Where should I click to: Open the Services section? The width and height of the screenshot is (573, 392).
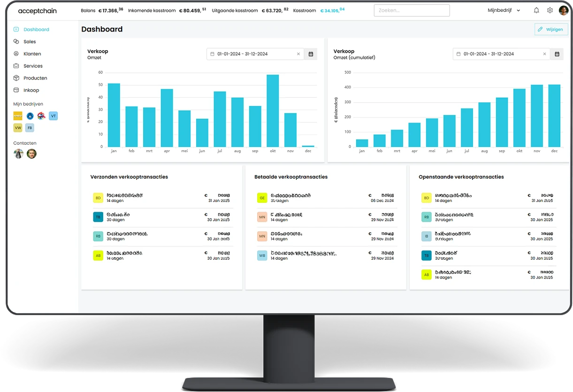coord(33,66)
